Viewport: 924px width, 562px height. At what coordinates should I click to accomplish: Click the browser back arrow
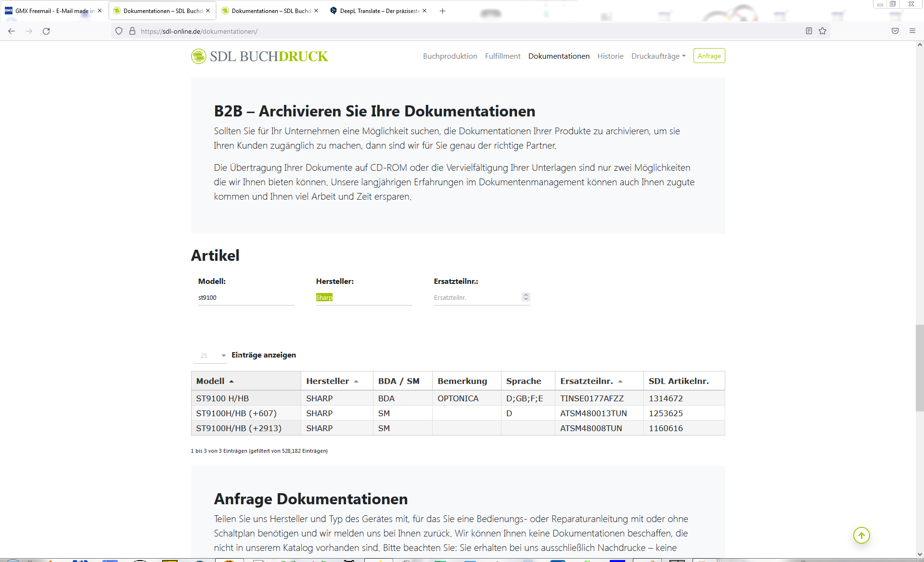coord(12,31)
